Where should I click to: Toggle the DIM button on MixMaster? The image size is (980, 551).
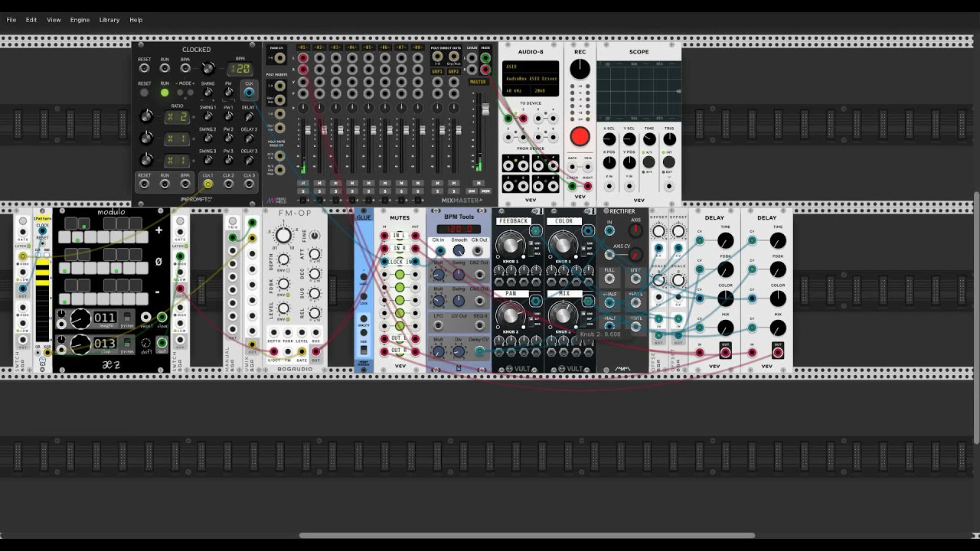tap(472, 191)
